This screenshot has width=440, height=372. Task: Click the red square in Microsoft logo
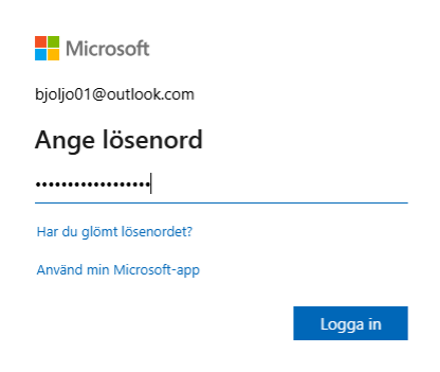click(x=40, y=42)
